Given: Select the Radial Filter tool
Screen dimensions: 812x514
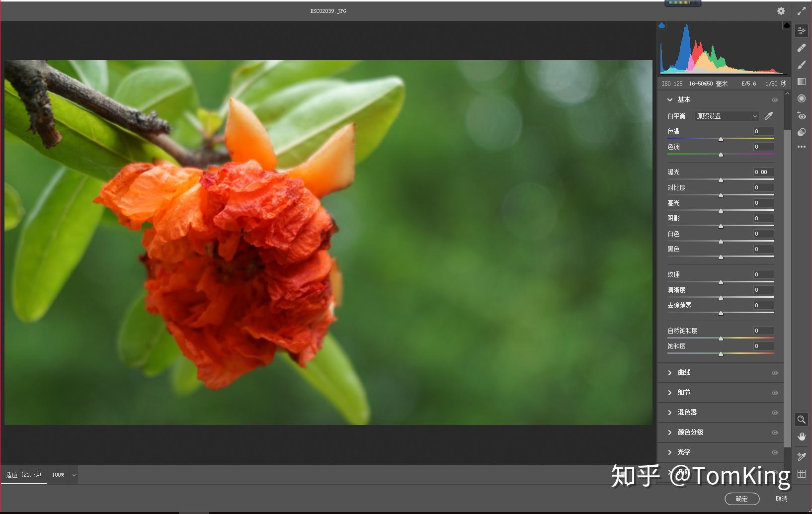Looking at the screenshot, I should click(x=802, y=98).
